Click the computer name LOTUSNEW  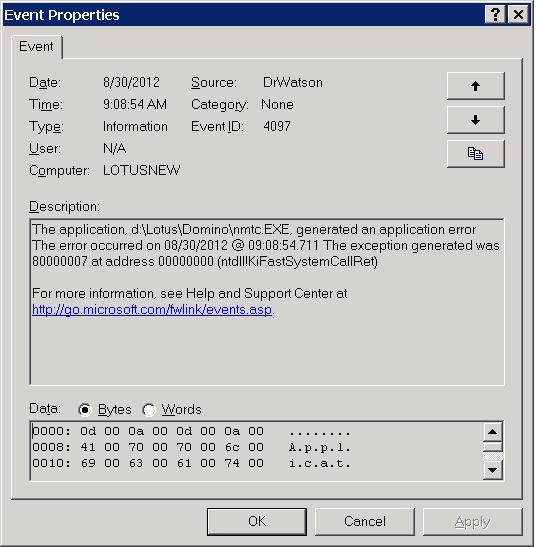pos(142,170)
